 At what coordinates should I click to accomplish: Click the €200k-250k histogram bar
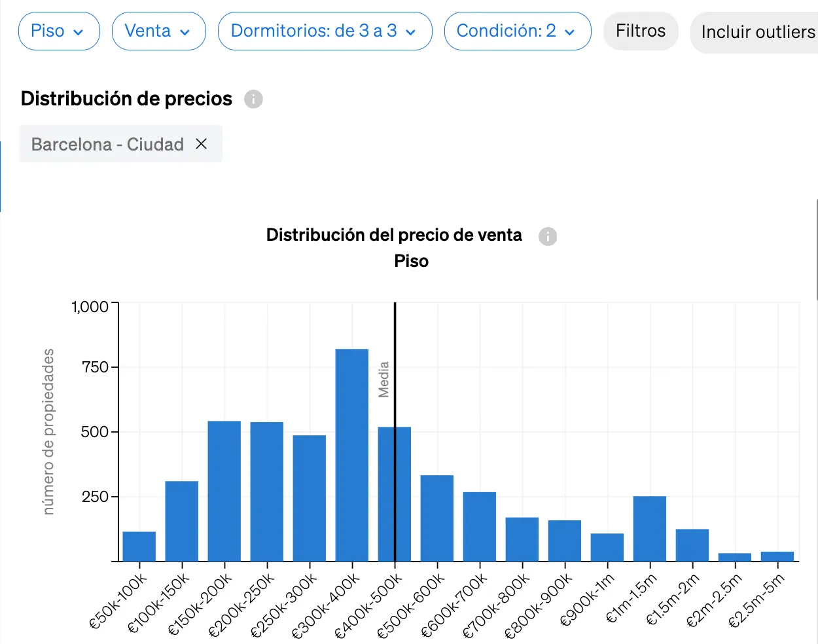click(267, 492)
